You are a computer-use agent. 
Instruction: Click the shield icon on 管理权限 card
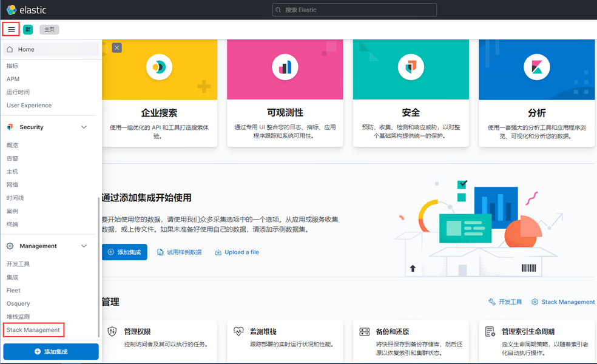click(112, 332)
